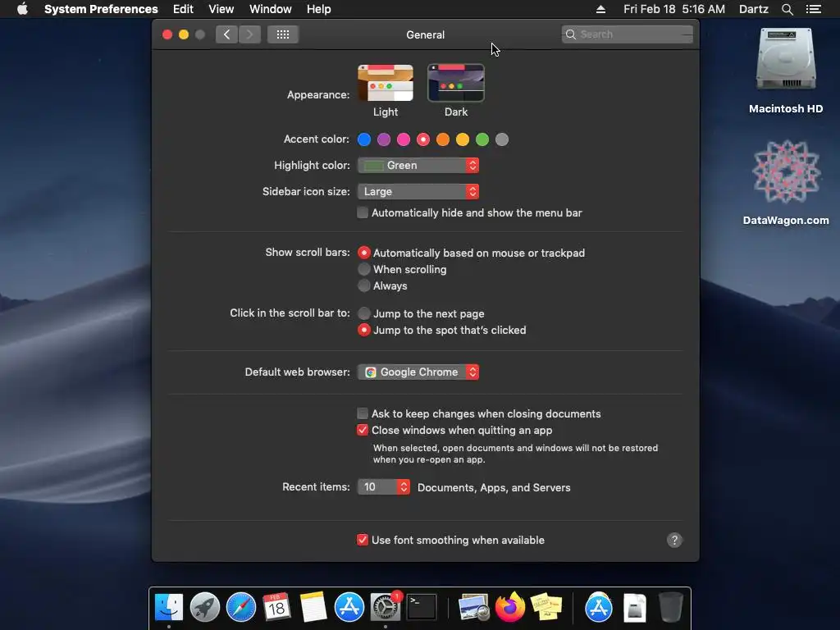This screenshot has width=840, height=630.
Task: Open Notification Center list icon
Action: (814, 9)
